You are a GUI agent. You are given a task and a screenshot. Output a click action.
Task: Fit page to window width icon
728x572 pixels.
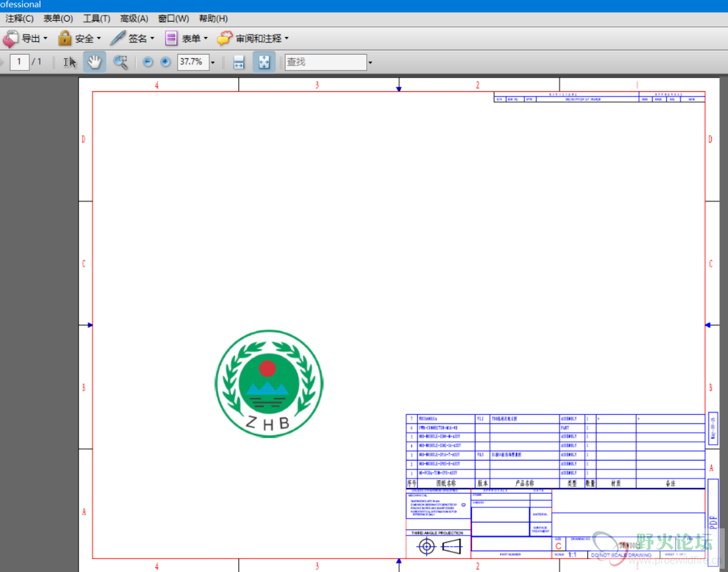coord(238,62)
